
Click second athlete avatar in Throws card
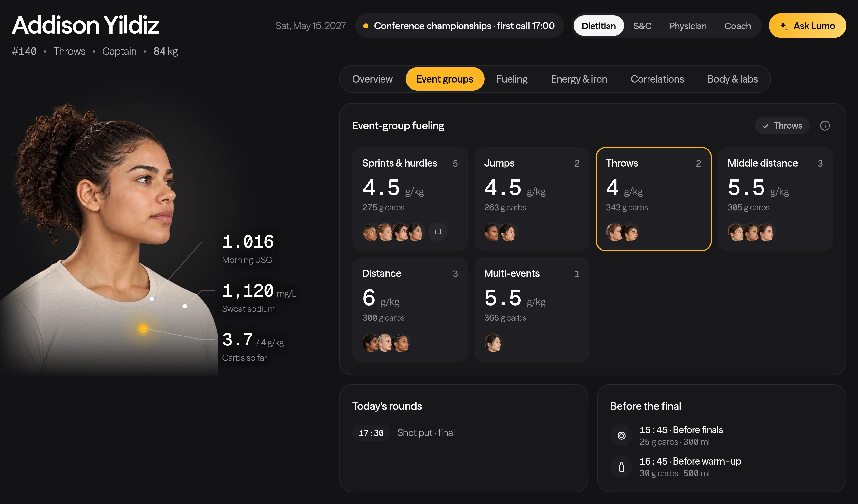coord(630,232)
